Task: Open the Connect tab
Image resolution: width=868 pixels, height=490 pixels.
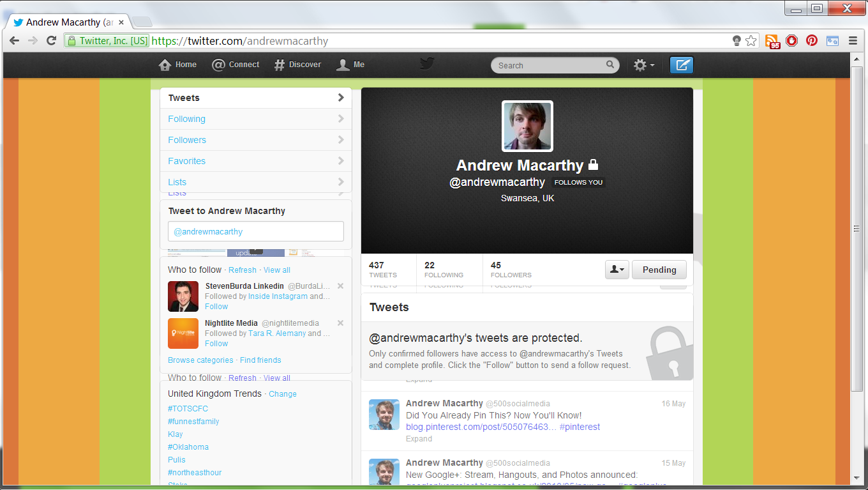Action: point(236,65)
